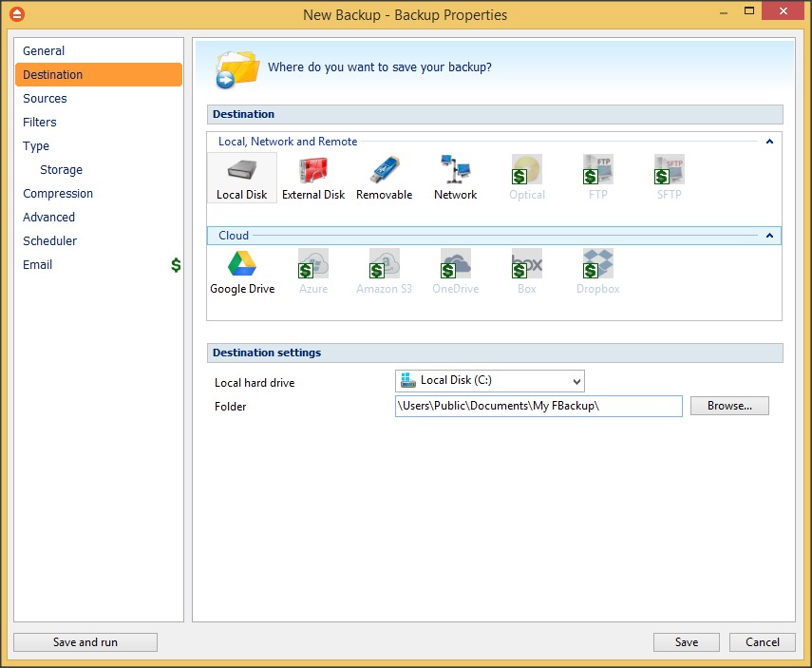812x668 pixels.
Task: Select OneDrive cloud destination
Action: [455, 272]
